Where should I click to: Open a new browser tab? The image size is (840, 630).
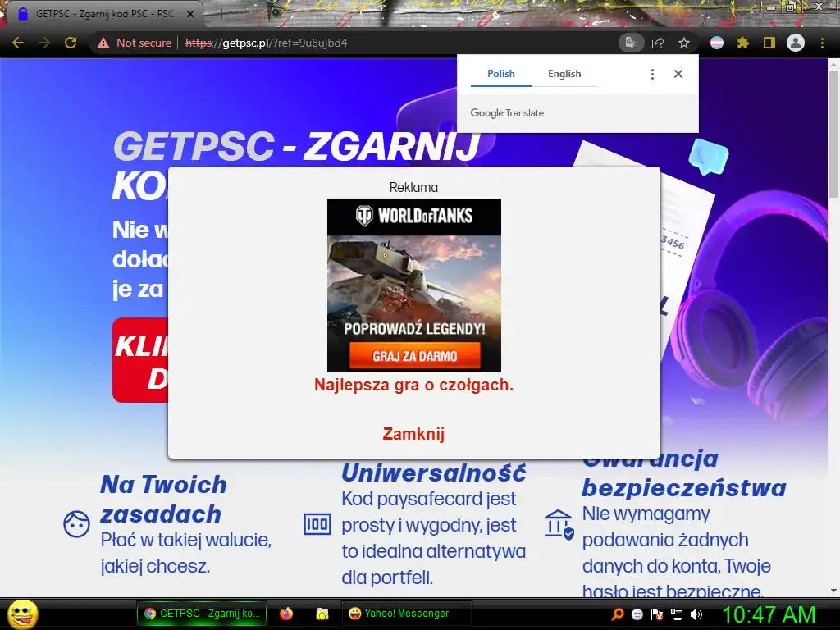(221, 14)
